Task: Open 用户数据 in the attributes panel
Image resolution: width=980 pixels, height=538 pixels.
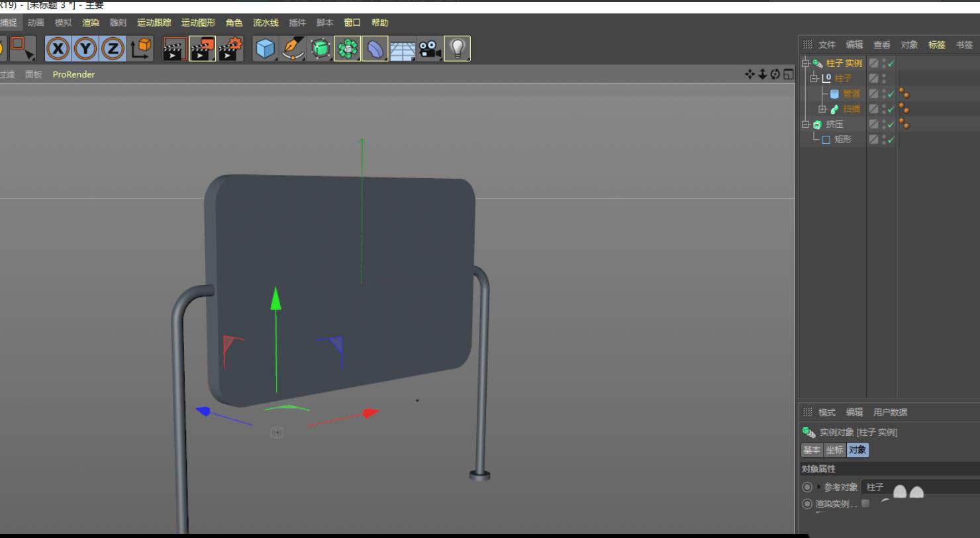Action: [890, 412]
